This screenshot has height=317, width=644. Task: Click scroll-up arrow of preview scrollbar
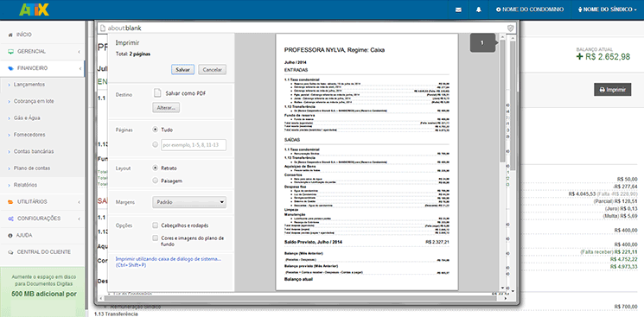click(502, 36)
